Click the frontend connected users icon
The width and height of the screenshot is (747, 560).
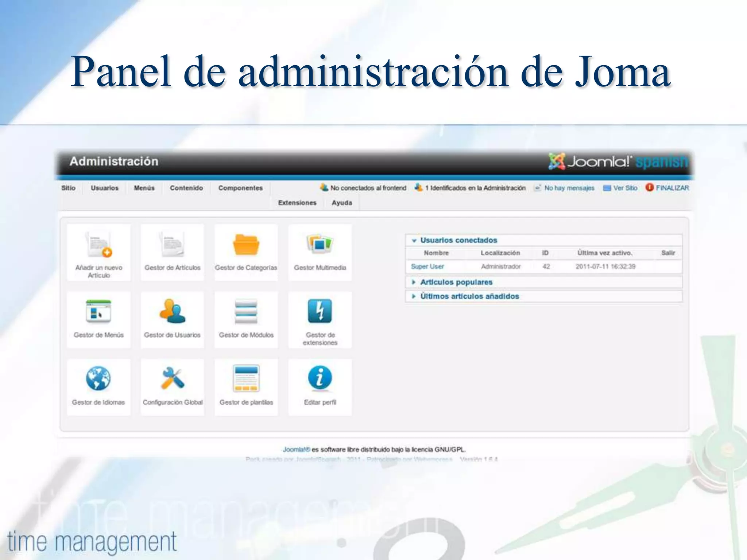[324, 187]
